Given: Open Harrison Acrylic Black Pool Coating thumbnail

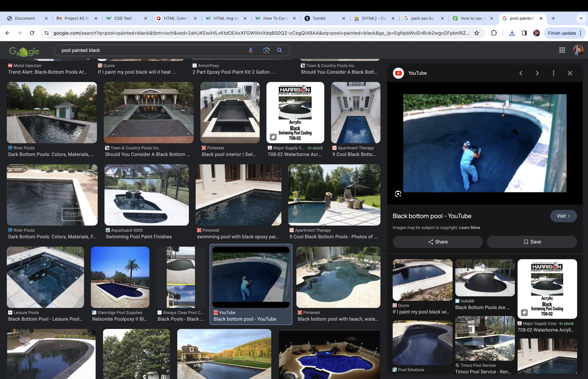Looking at the screenshot, I should pos(295,112).
